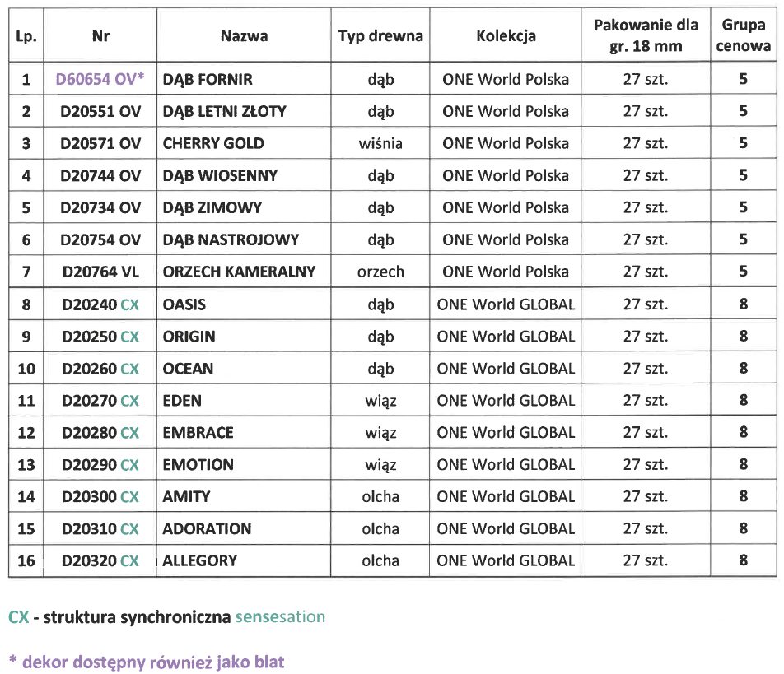The width and height of the screenshot is (784, 674).
Task: Click the Pakowanie dla gr. 18 mm header
Action: click(646, 35)
